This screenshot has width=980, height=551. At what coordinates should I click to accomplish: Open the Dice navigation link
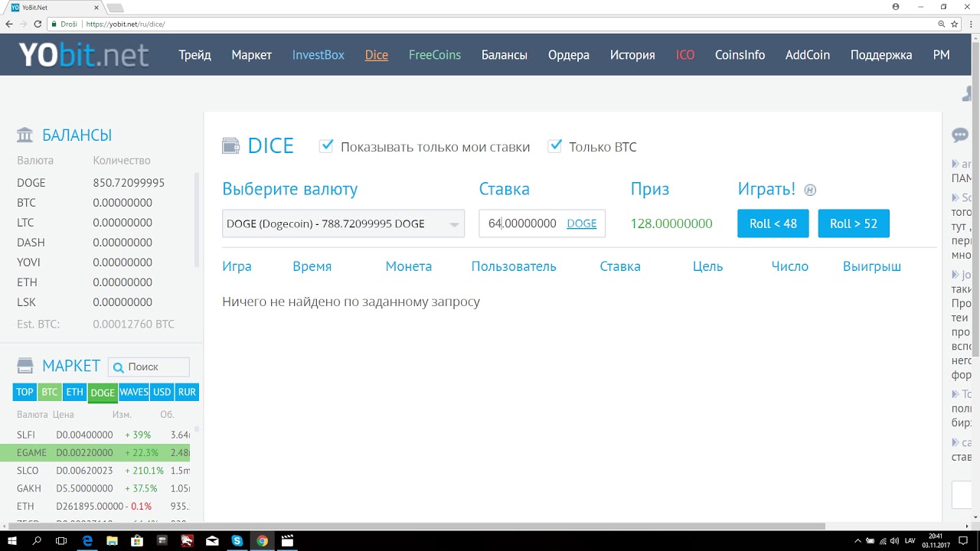pyautogui.click(x=377, y=55)
